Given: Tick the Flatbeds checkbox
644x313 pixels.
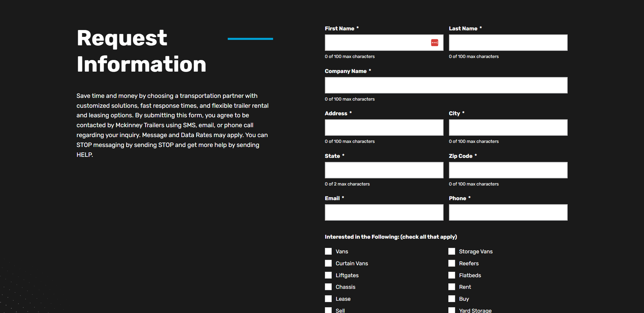Looking at the screenshot, I should pyautogui.click(x=452, y=275).
